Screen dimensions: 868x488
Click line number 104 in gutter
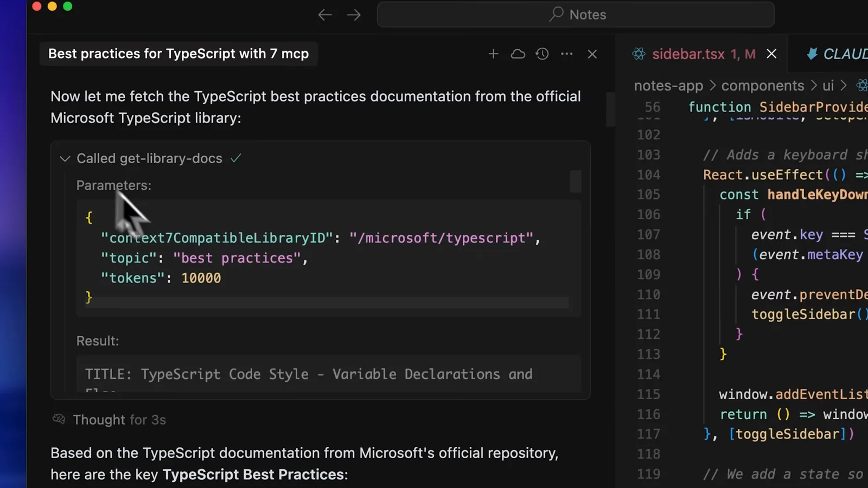coord(649,175)
